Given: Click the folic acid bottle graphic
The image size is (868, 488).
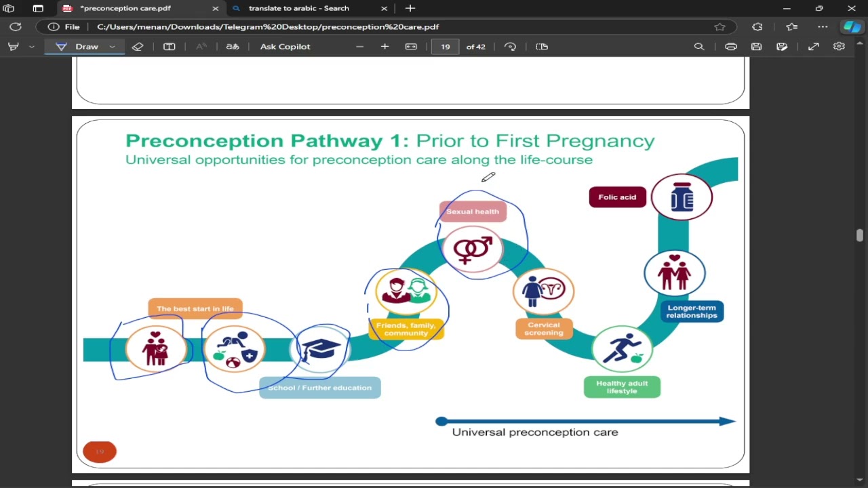Looking at the screenshot, I should pyautogui.click(x=682, y=197).
